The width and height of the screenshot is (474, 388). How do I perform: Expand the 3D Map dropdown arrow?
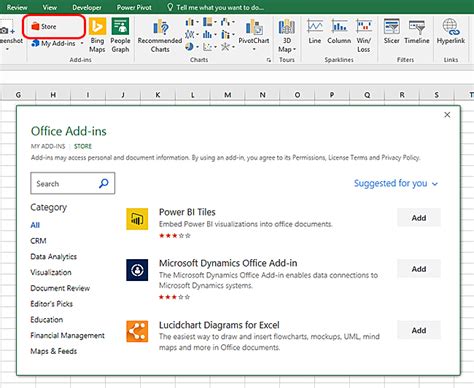coord(294,49)
